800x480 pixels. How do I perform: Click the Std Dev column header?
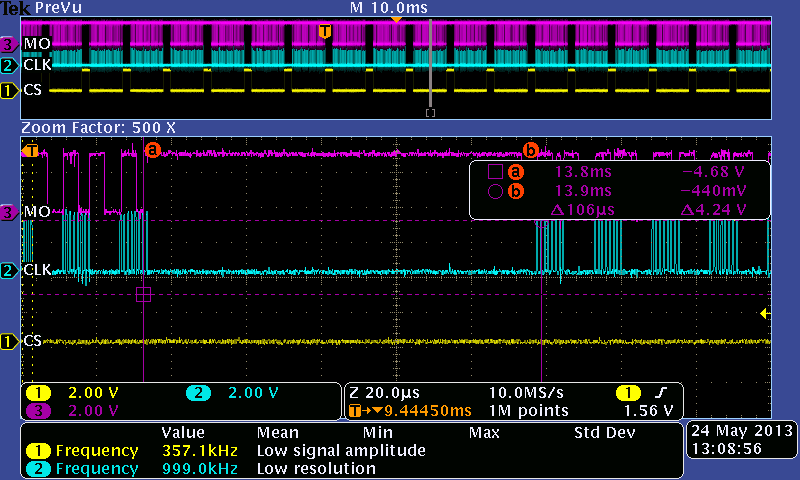coord(605,433)
